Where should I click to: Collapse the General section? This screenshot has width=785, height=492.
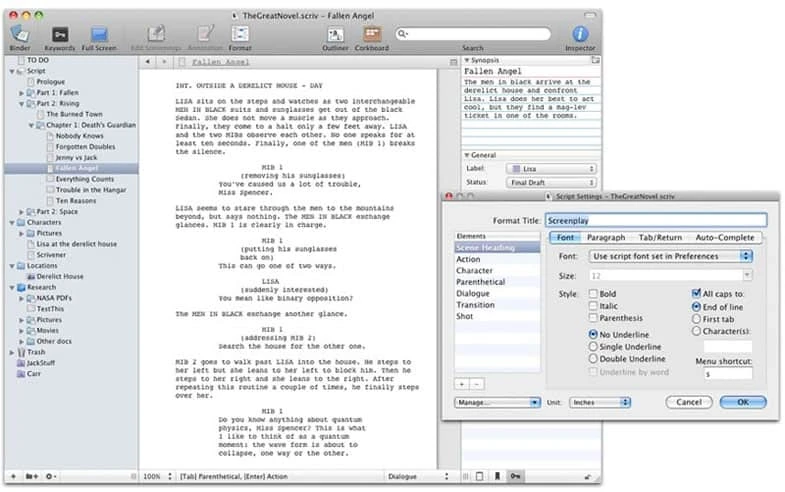click(x=467, y=155)
